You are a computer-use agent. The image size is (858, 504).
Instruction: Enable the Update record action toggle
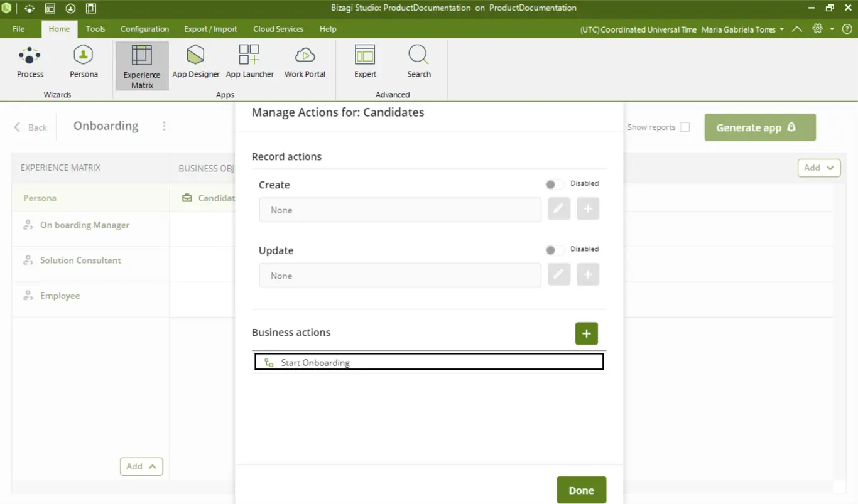[x=554, y=250]
